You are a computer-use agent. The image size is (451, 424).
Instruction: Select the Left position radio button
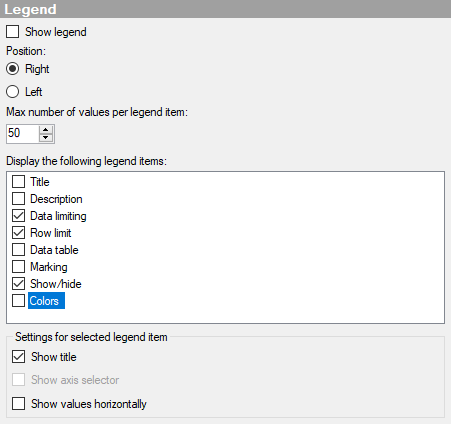point(12,92)
